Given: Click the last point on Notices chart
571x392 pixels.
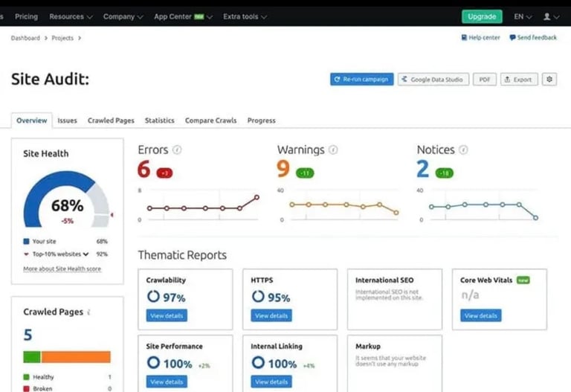Looking at the screenshot, I should click(535, 218).
